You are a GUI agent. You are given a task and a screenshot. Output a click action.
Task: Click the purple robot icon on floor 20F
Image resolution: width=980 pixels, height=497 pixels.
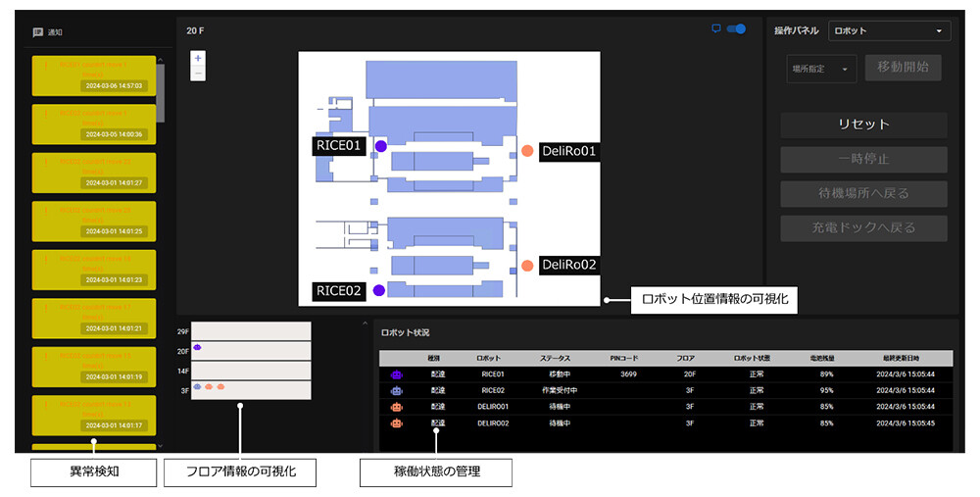point(198,347)
